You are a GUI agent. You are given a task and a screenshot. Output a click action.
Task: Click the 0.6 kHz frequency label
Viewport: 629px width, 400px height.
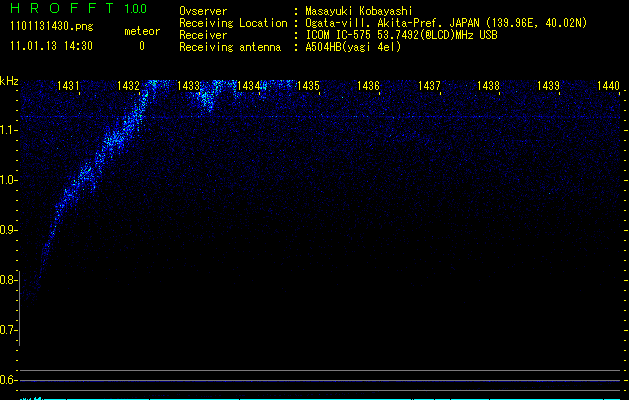[x=8, y=380]
